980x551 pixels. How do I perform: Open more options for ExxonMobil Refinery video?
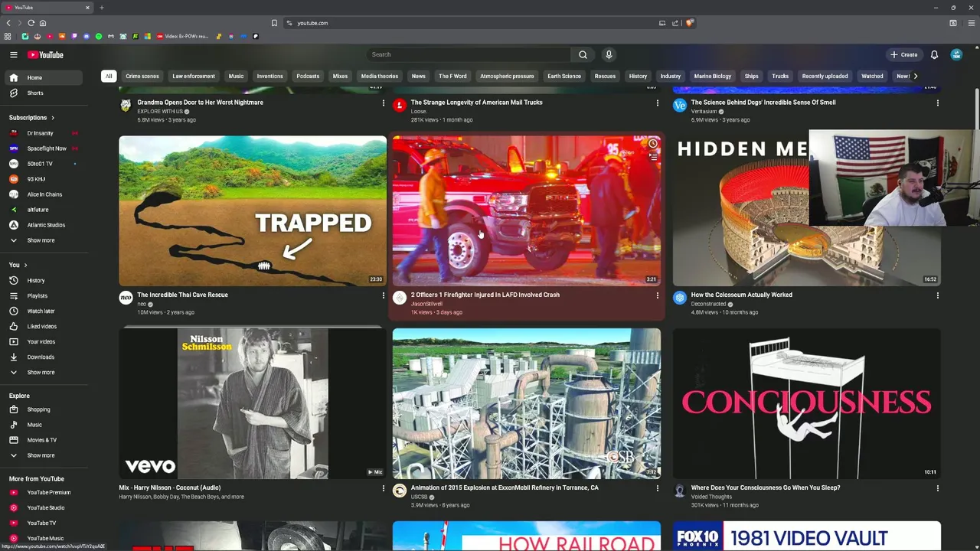[657, 488]
